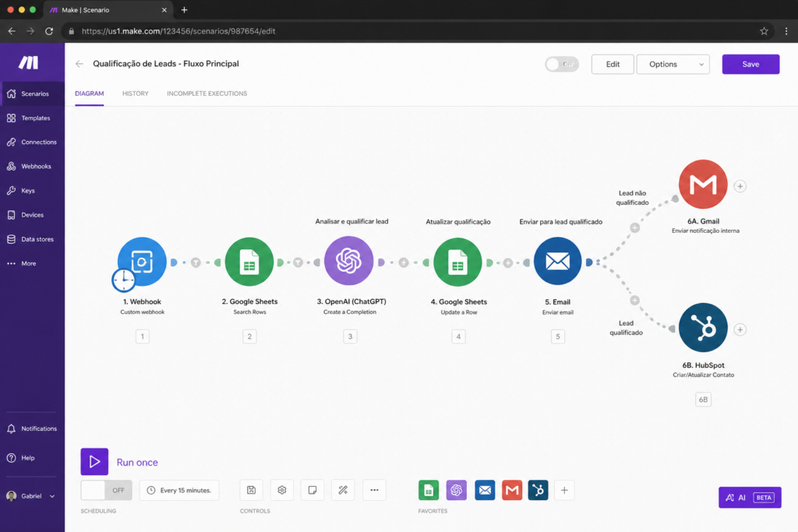Open the browser three-dot menu

(x=786, y=31)
